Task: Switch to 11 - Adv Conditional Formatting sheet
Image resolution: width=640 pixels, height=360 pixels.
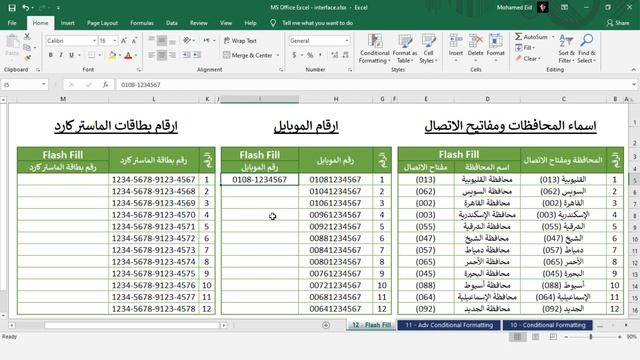Action: point(449,325)
